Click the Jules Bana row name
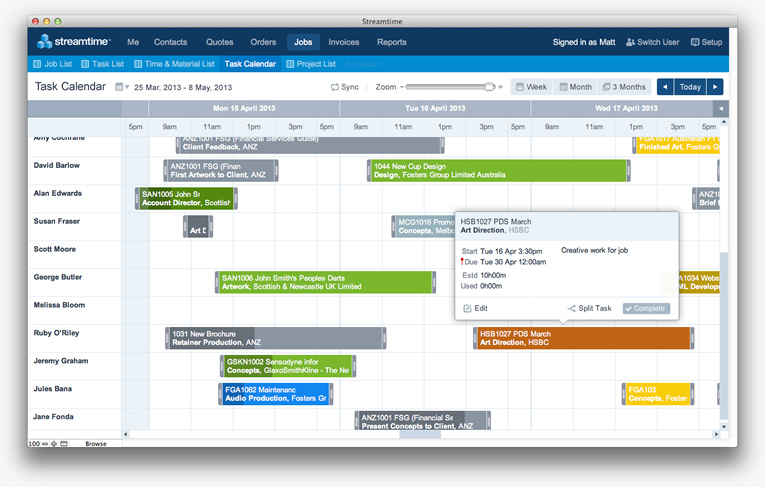This screenshot has width=765, height=487. [53, 389]
